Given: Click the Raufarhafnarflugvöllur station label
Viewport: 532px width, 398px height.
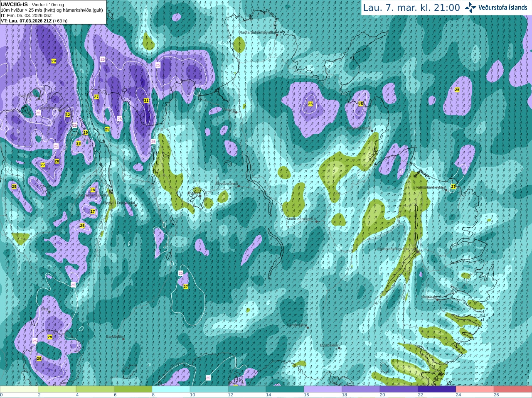Looking at the screenshot, I should click(257, 32).
